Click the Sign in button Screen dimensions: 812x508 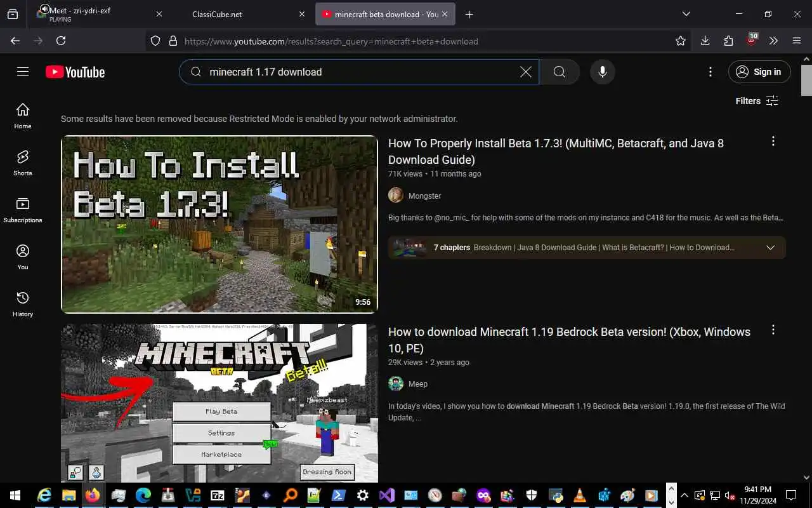(759, 72)
